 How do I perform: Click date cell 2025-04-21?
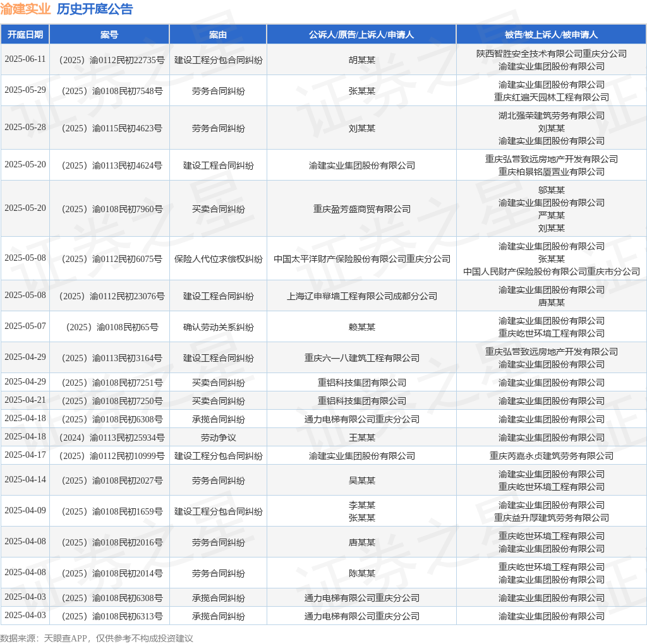tap(25, 400)
